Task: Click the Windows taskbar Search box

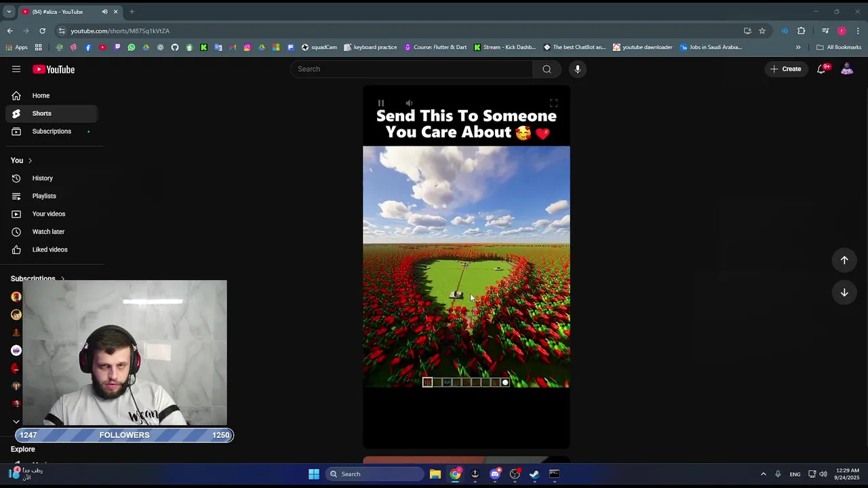Action: (x=375, y=474)
